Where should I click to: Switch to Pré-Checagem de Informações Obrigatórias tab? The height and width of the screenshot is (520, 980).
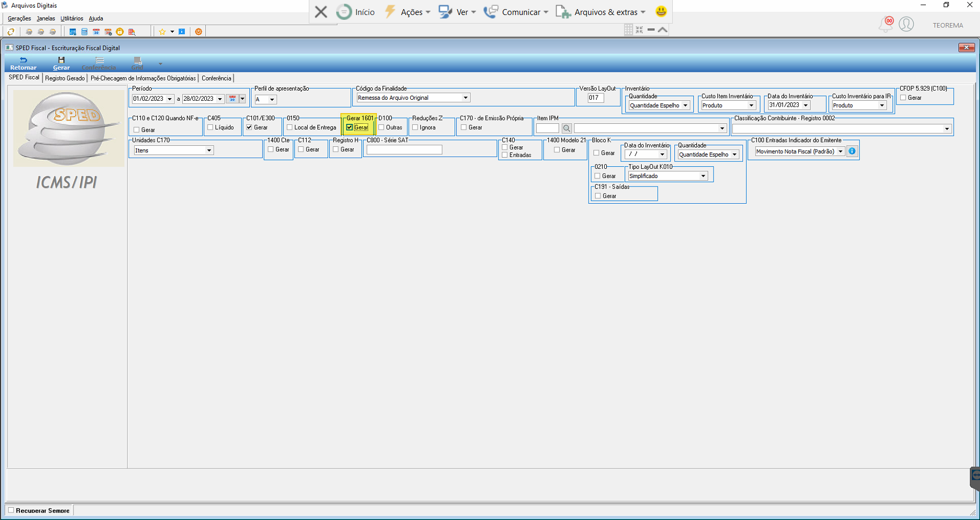tap(143, 78)
